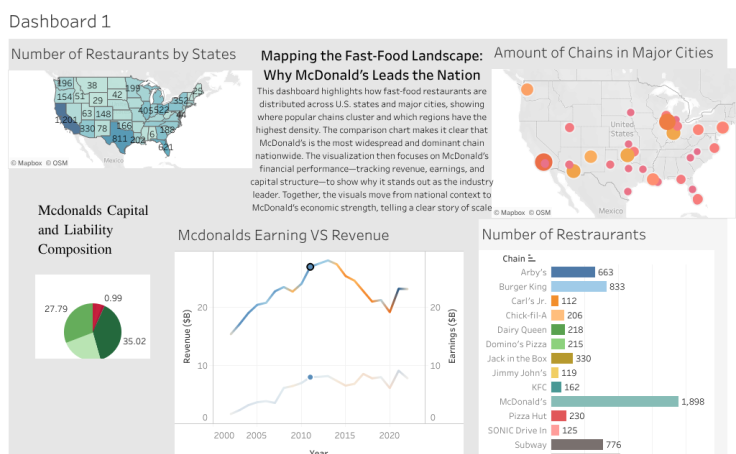Image resolution: width=736 pixels, height=454 pixels.
Task: Click the sort icon beside the Chain header
Action: point(531,258)
